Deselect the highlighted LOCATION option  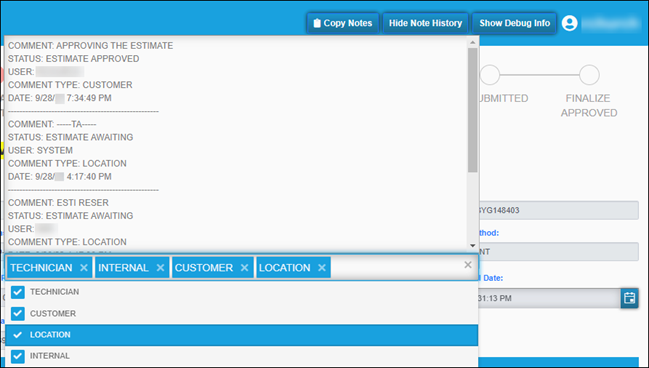coord(242,335)
